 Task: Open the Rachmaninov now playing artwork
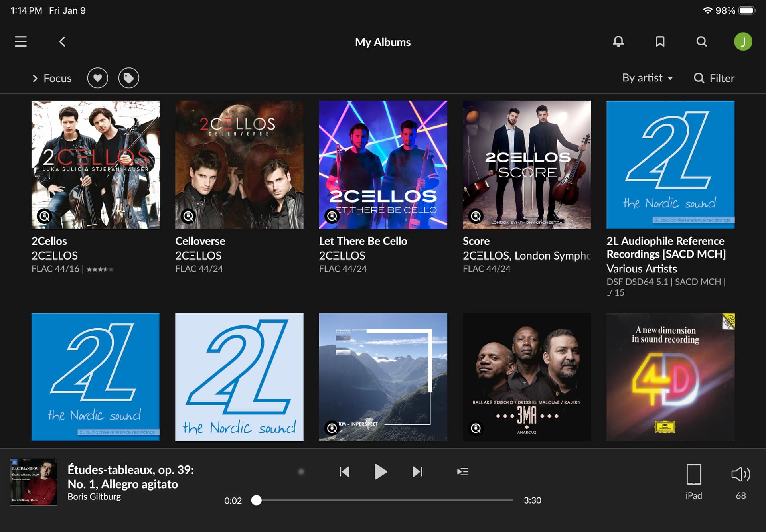[34, 482]
